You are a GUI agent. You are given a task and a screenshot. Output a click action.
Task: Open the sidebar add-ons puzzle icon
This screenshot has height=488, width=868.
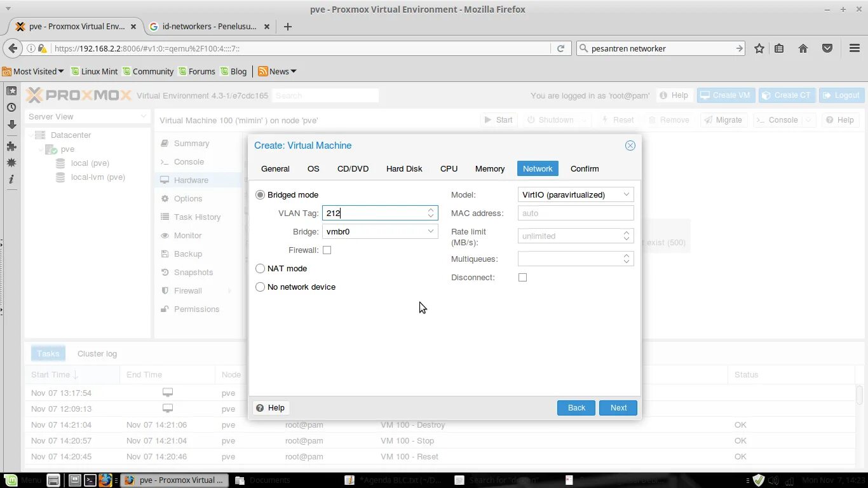pos(11,146)
